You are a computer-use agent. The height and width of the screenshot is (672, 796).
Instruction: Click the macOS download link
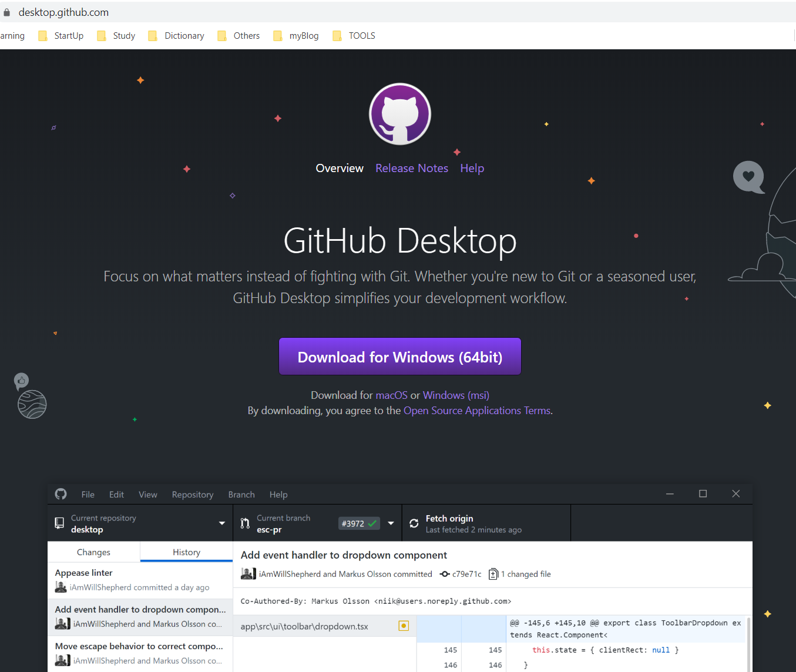tap(391, 395)
